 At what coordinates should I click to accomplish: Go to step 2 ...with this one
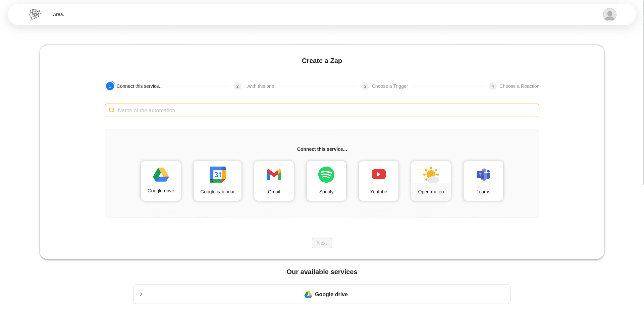[x=255, y=86]
